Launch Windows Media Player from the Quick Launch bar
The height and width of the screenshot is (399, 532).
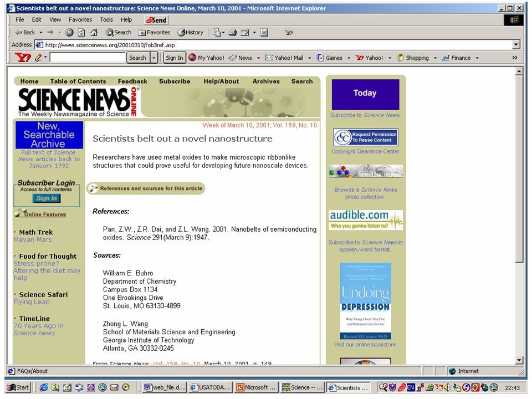pos(126,387)
